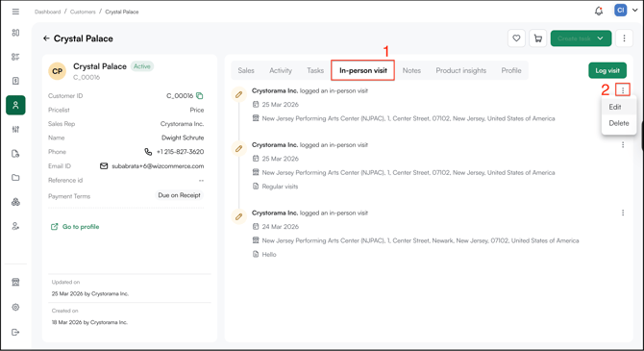This screenshot has width=644, height=351.
Task: Copy the Customer ID C_00016
Action: (200, 96)
